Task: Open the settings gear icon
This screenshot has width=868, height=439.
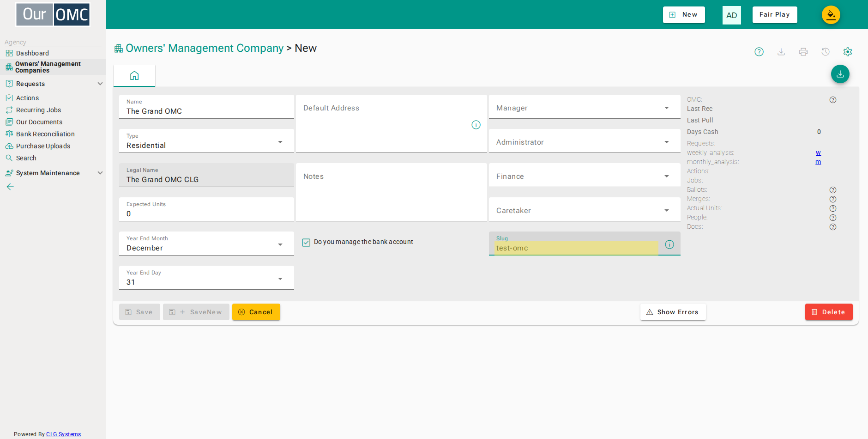Action: tap(848, 52)
